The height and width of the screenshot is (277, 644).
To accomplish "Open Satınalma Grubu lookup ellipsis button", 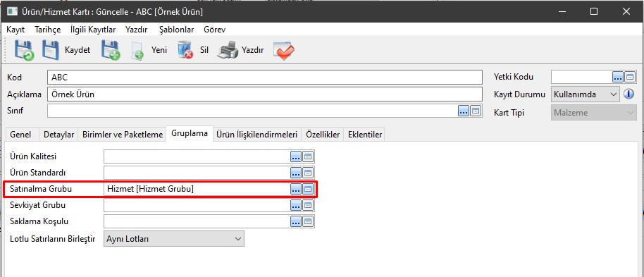I will point(296,189).
